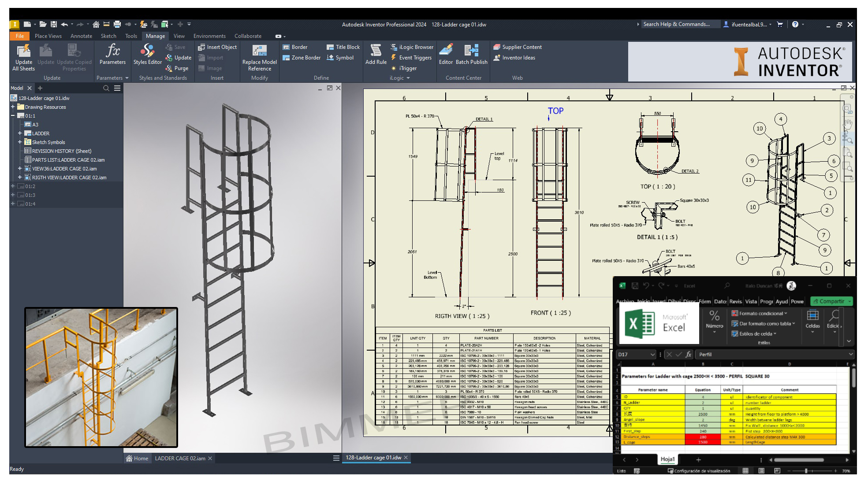Click Insert Object button
This screenshot has height=503, width=868.
[x=217, y=47]
